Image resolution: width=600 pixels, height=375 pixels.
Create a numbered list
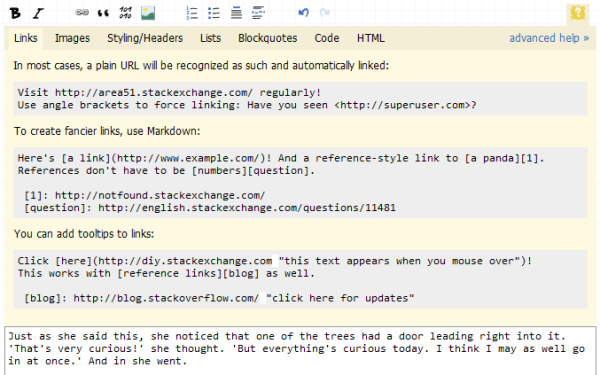[x=192, y=13]
